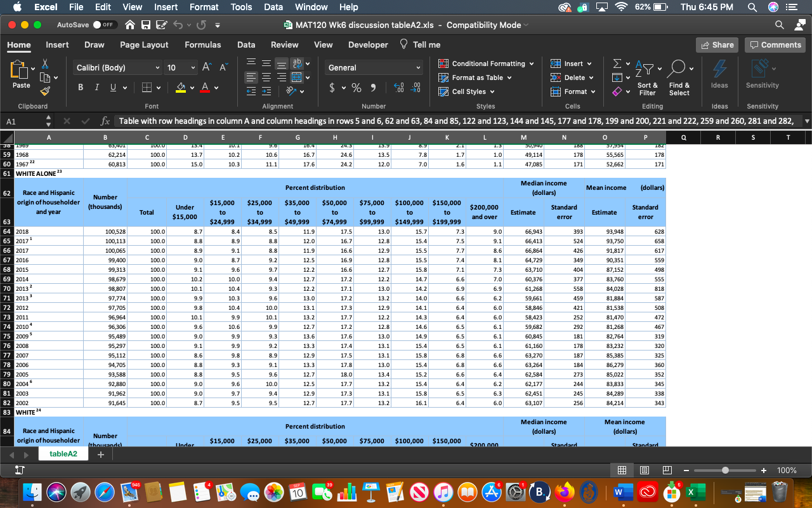Switch to Page Layout view icon
Viewport: 812px width, 508px height.
[644, 471]
